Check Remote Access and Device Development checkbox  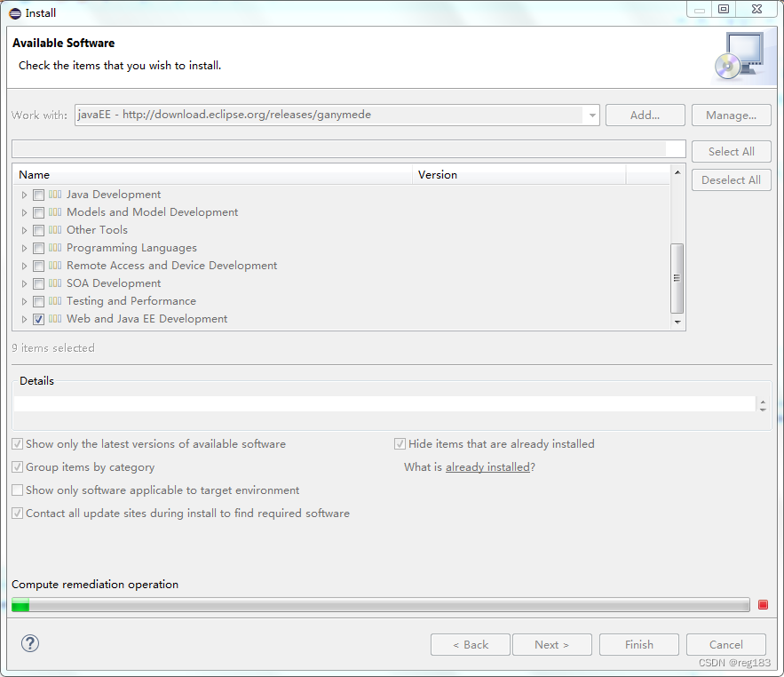point(38,266)
